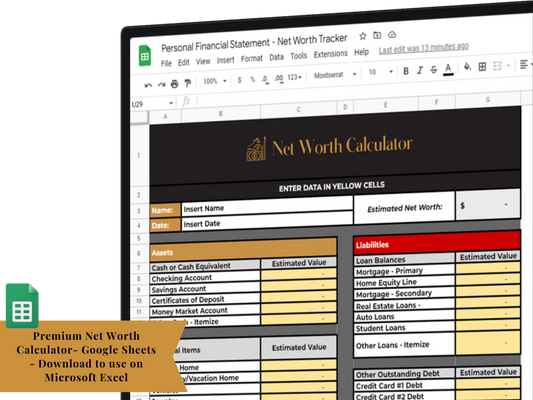Toggle bold formatting
Image resolution: width=533 pixels, height=400 pixels.
(x=406, y=71)
